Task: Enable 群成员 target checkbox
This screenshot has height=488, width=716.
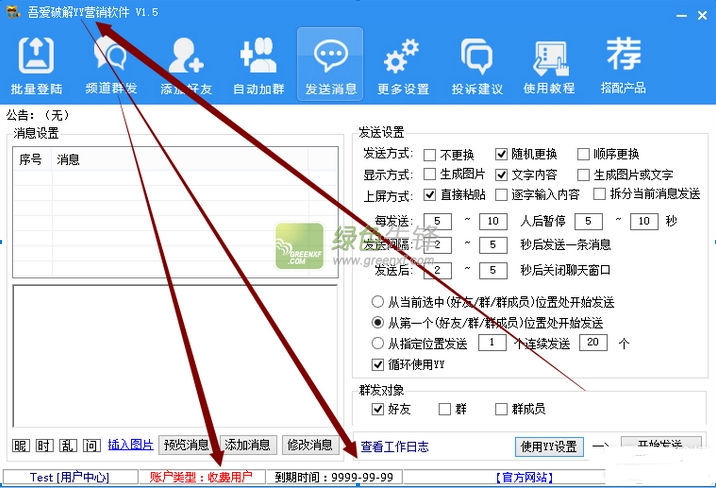Action: (501, 409)
